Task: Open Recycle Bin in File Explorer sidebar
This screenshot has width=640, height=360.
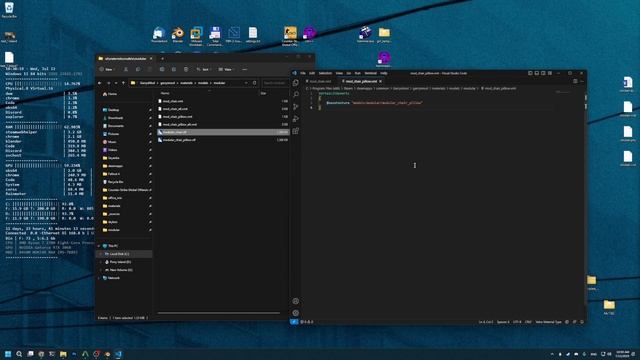Action: [113, 182]
